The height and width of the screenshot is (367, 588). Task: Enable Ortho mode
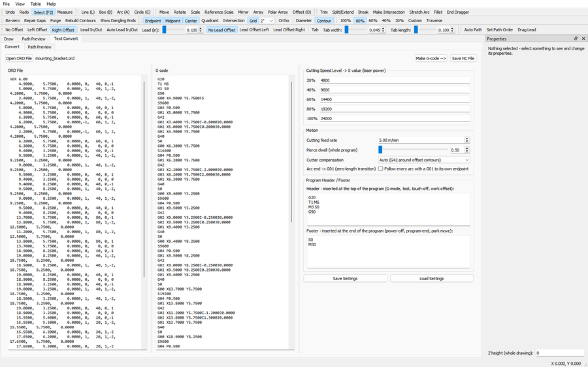click(284, 21)
